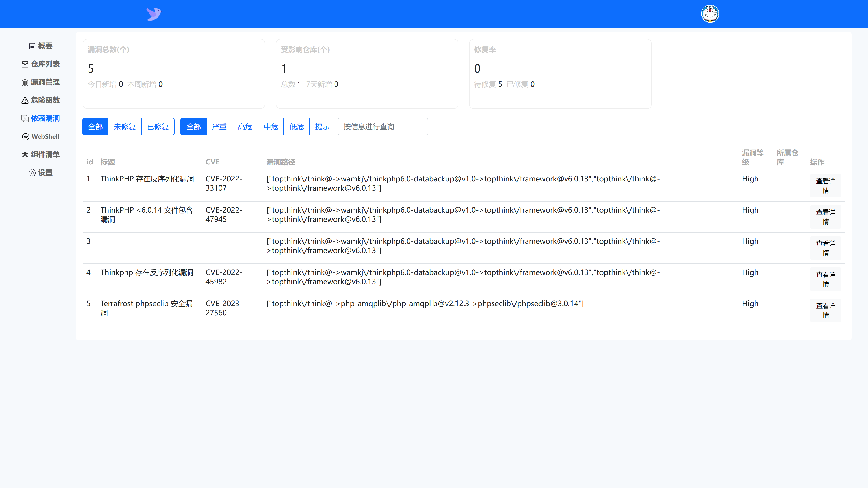Click the bug icon for 漏洞管理
The height and width of the screenshot is (488, 868).
coord(25,82)
